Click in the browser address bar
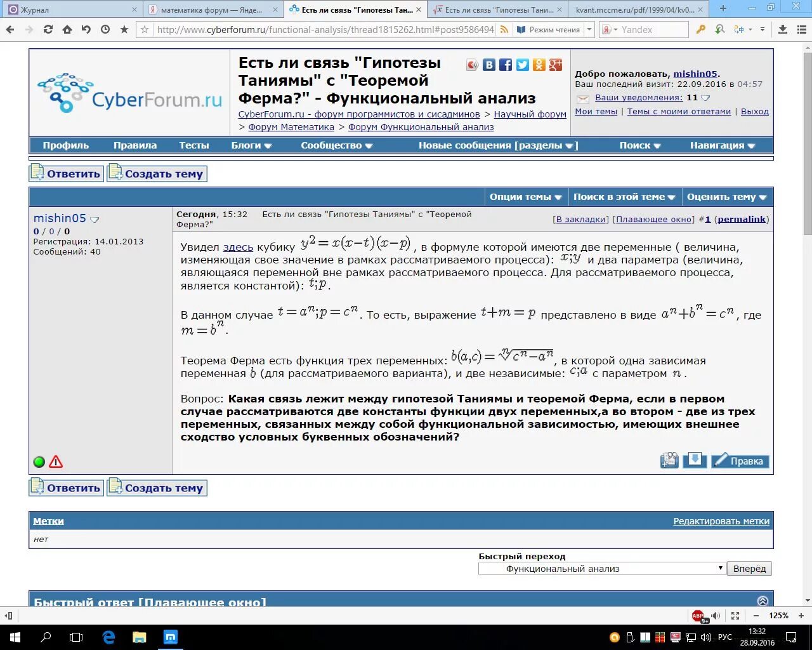Image resolution: width=812 pixels, height=650 pixels. 325,30
